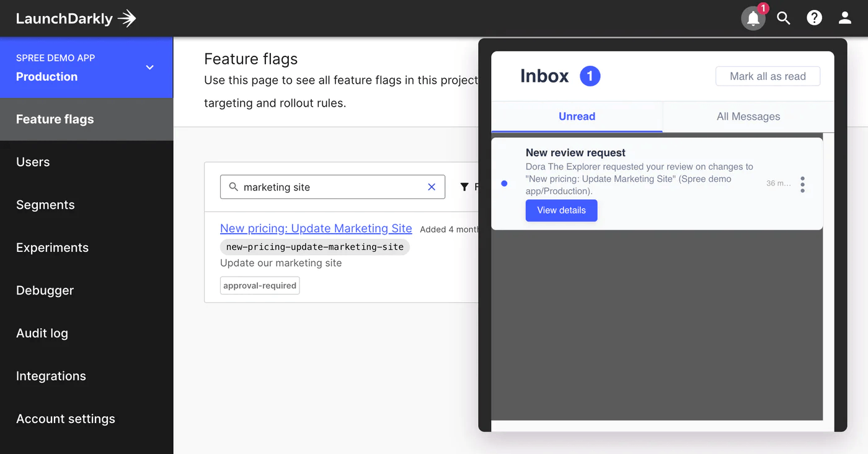The image size is (868, 454).
Task: Toggle the unread blue dot on the notification
Action: [504, 183]
